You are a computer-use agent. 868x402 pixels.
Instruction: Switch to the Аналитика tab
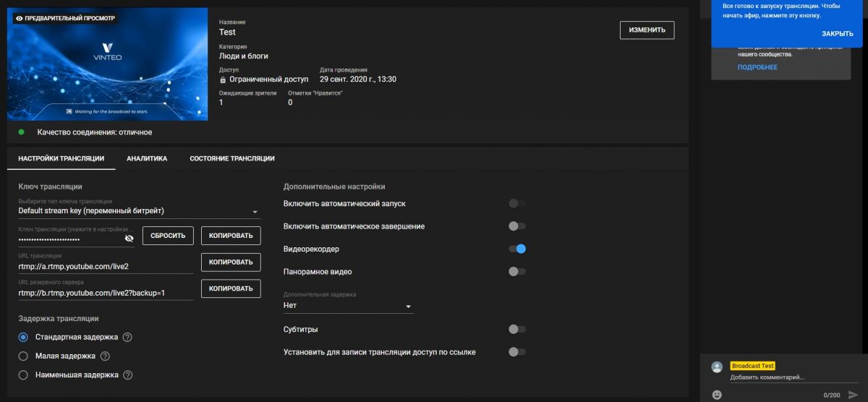(x=147, y=158)
